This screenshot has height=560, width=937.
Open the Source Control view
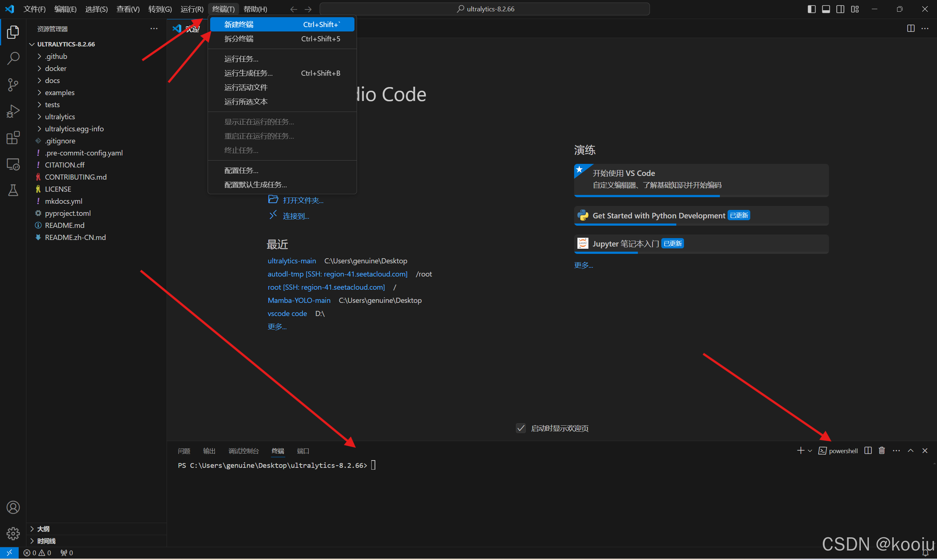(13, 84)
